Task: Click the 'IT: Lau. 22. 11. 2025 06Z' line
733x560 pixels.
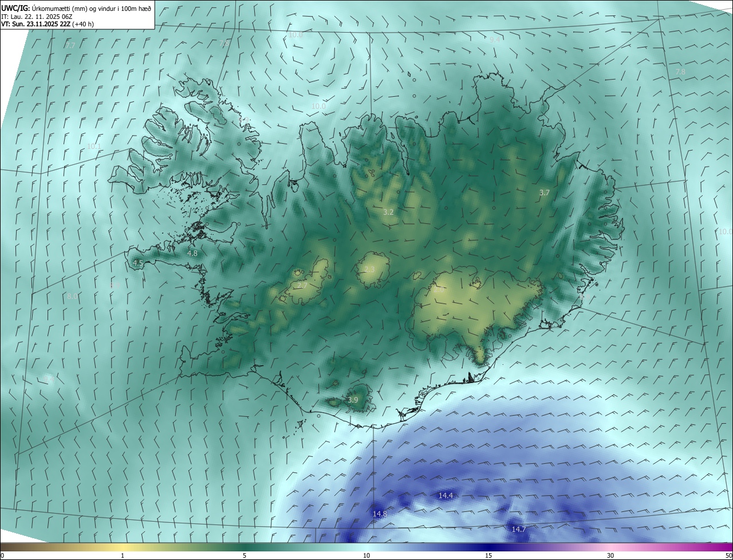Action: (x=37, y=17)
